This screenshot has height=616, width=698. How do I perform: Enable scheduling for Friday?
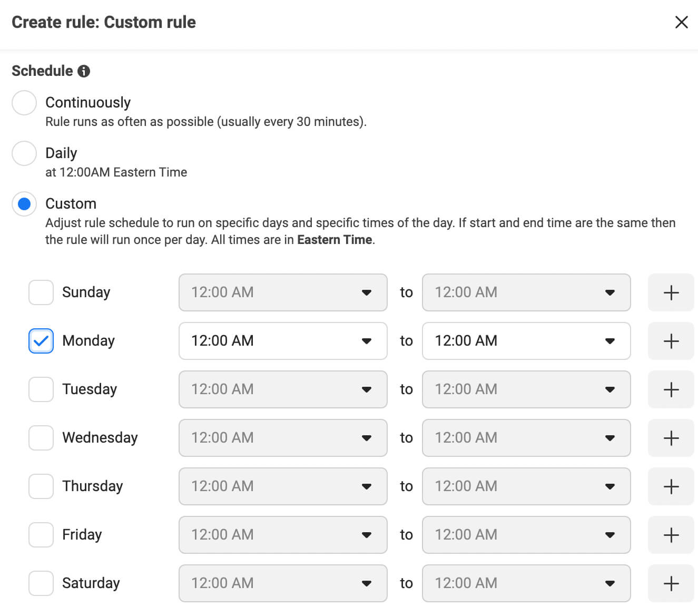tap(41, 535)
